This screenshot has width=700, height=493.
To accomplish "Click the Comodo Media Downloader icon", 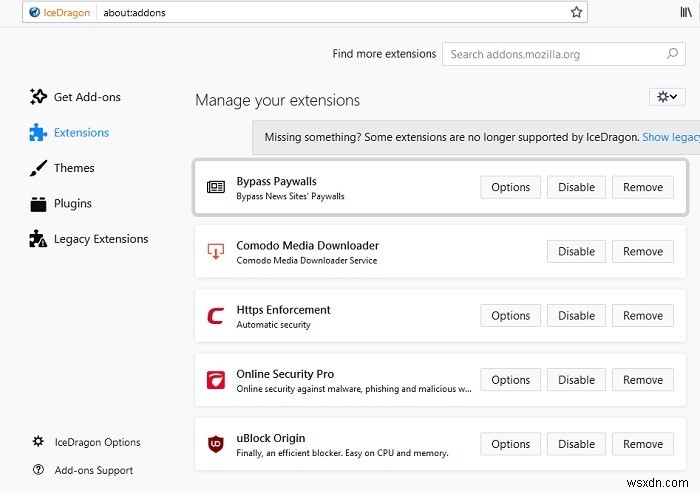I will 216,251.
